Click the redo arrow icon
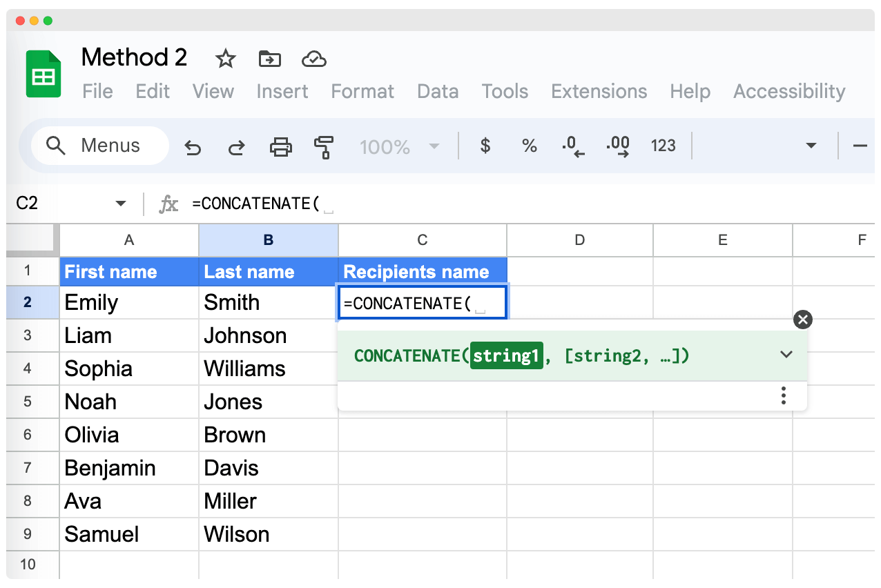881x588 pixels. 237,147
